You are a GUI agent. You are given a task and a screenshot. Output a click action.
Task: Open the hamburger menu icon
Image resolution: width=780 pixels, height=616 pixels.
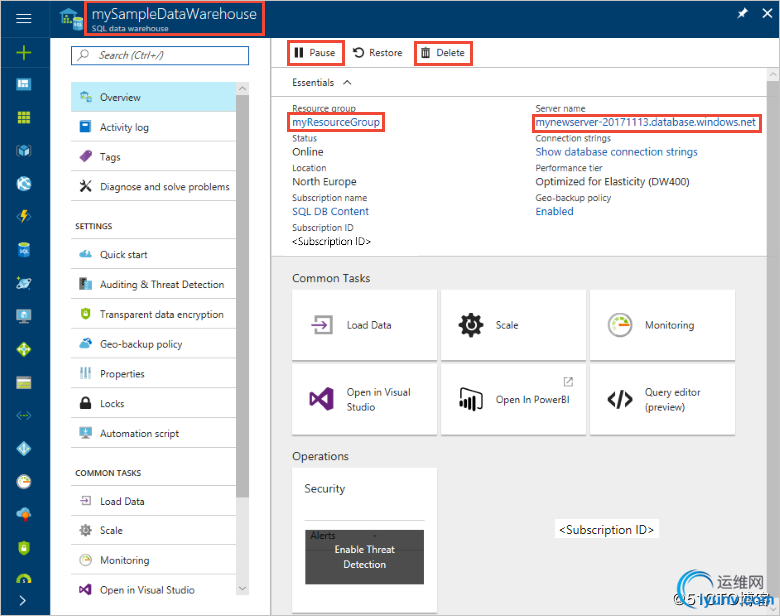(x=23, y=18)
